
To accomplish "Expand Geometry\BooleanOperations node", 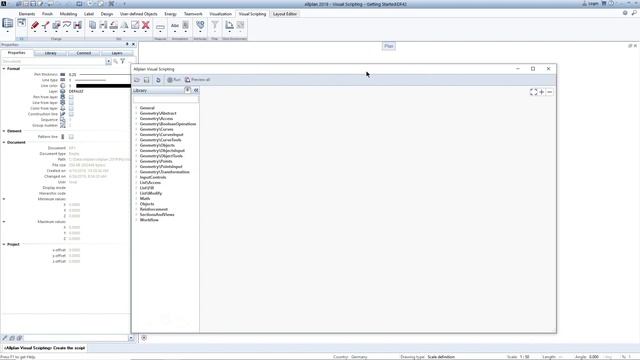I will click(136, 124).
